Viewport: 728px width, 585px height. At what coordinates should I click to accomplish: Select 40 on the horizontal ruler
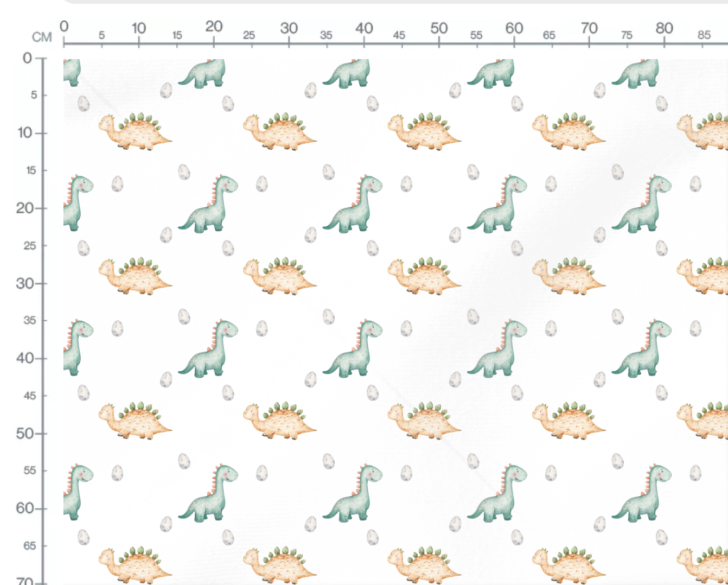click(364, 27)
